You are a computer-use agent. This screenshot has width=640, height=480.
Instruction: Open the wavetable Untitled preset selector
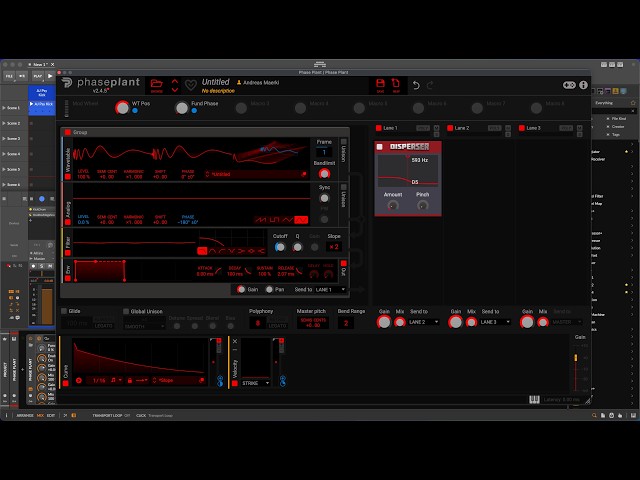click(256, 174)
